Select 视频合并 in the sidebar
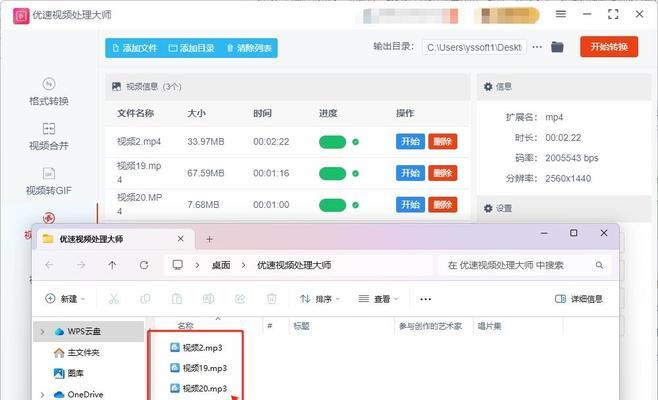This screenshot has width=658, height=400. [49, 136]
